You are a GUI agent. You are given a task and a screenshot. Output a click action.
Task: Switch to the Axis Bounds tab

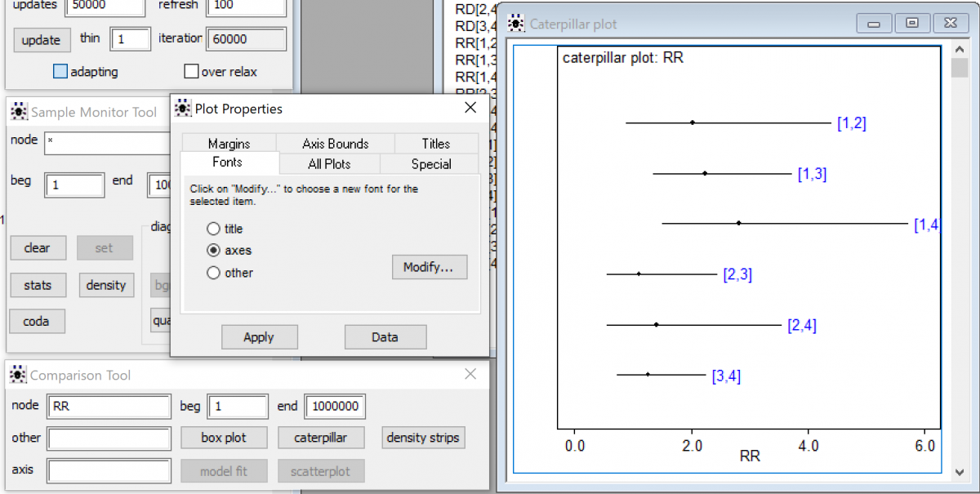(x=335, y=143)
